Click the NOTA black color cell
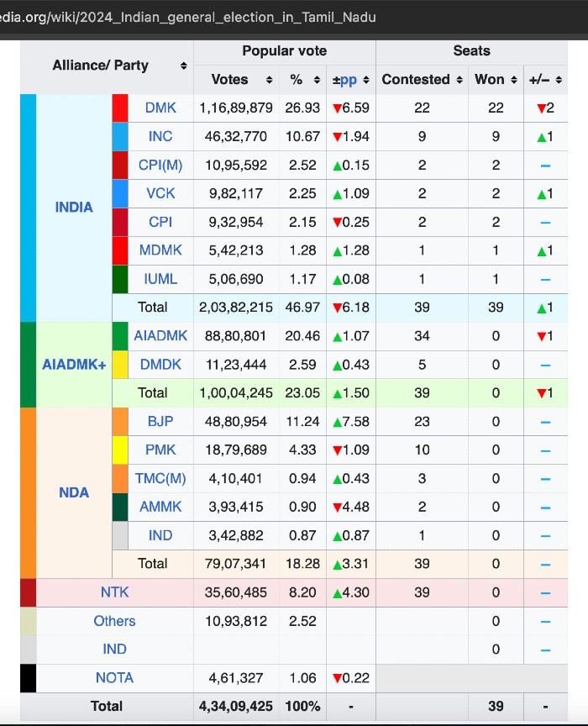Viewport: 588px width, 726px height. click(28, 678)
